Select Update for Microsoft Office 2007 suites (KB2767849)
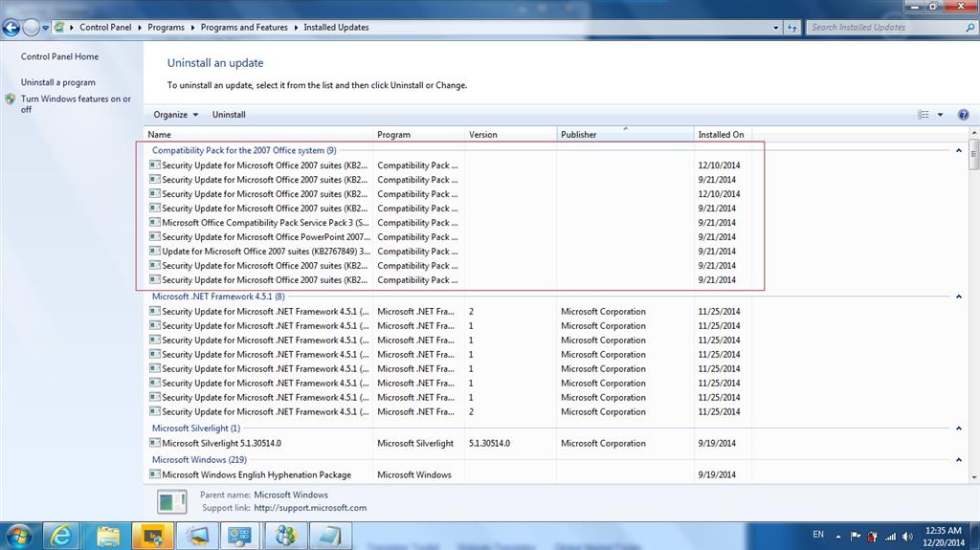This screenshot has height=550, width=980. [266, 252]
